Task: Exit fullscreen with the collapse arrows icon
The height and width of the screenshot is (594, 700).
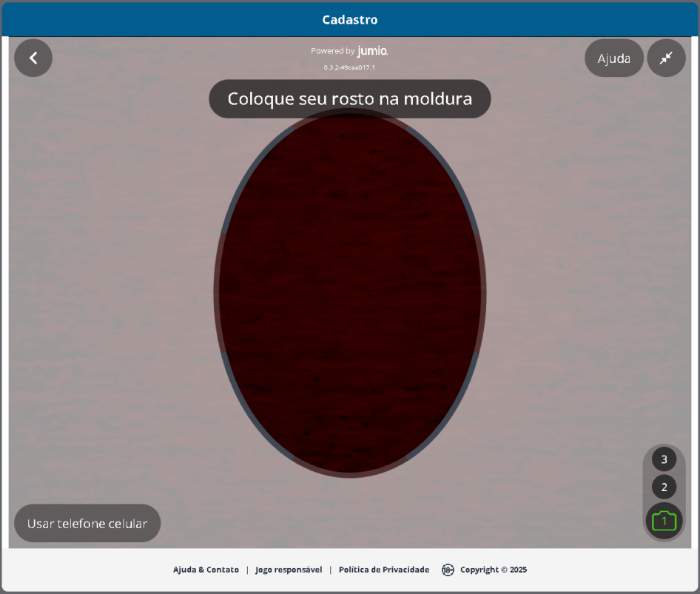Action: coord(666,58)
